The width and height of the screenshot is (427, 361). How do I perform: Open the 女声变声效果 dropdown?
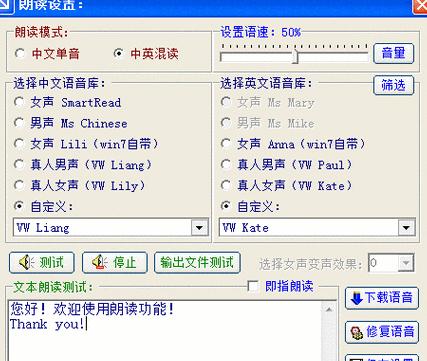406,263
